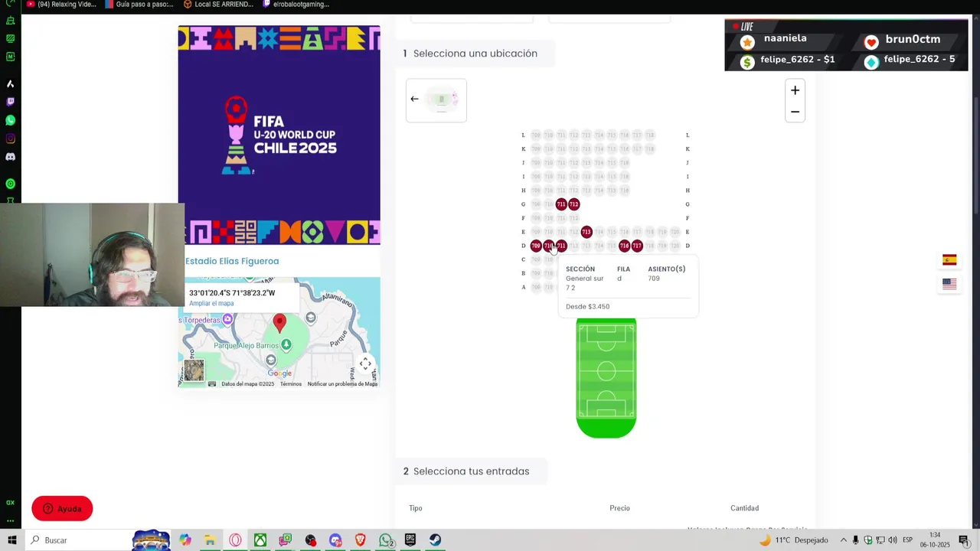Screen dimensions: 980x551
Task: Open Twitch in Opera GX sidebar
Action: point(10,102)
